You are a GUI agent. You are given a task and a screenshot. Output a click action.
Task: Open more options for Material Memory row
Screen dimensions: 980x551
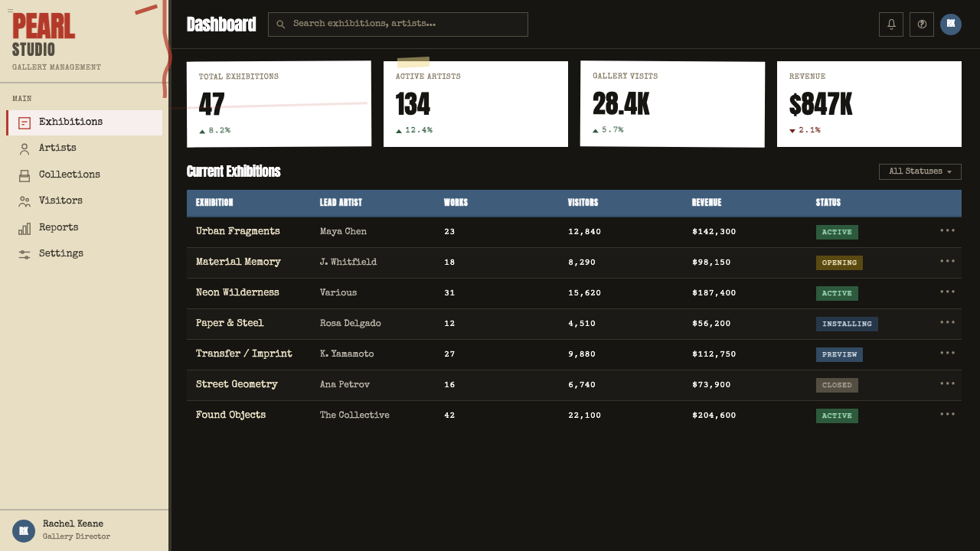(x=948, y=261)
